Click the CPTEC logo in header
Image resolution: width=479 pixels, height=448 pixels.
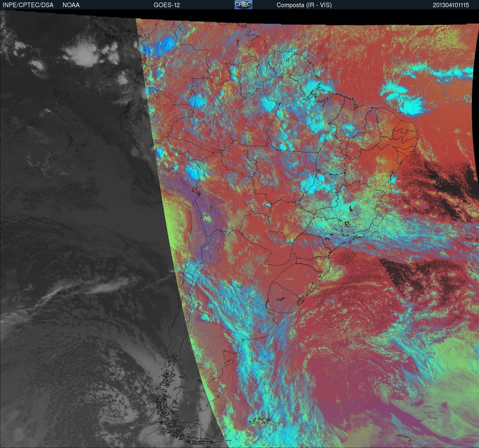click(x=243, y=5)
